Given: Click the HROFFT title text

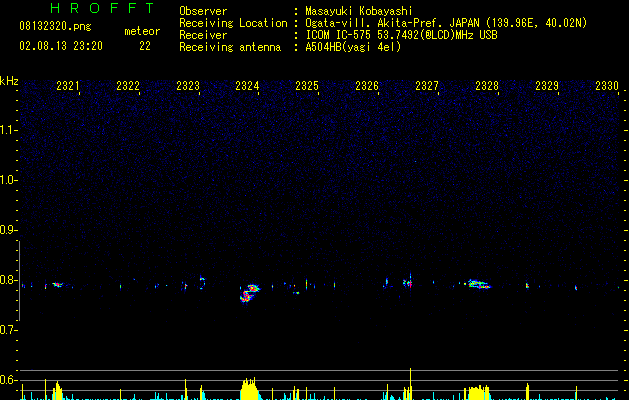Looking at the screenshot, I should coord(102,8).
